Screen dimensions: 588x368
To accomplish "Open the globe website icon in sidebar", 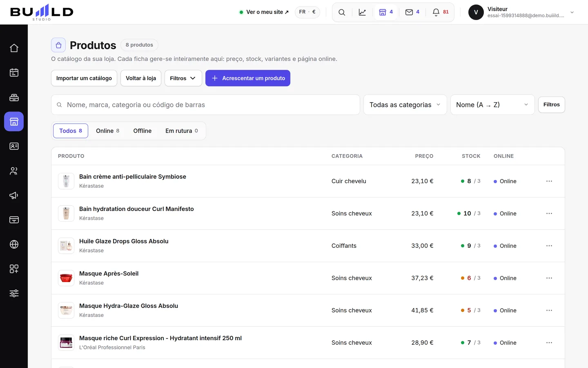I will point(14,245).
